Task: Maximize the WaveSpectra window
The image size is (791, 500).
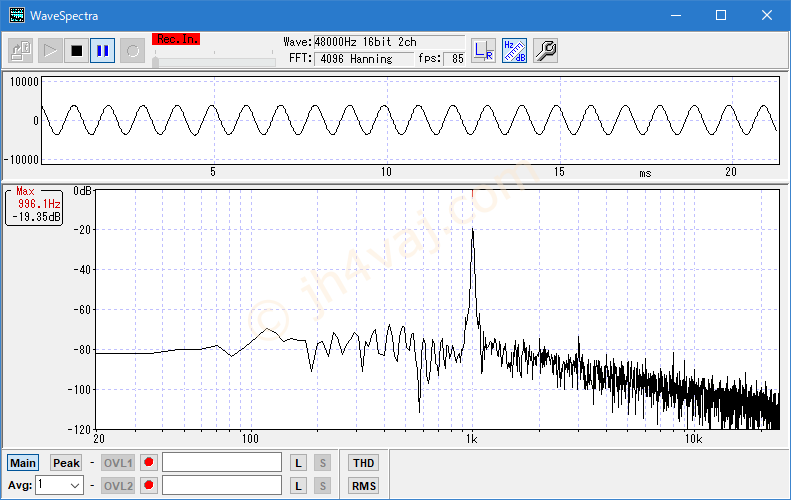Action: coord(721,15)
